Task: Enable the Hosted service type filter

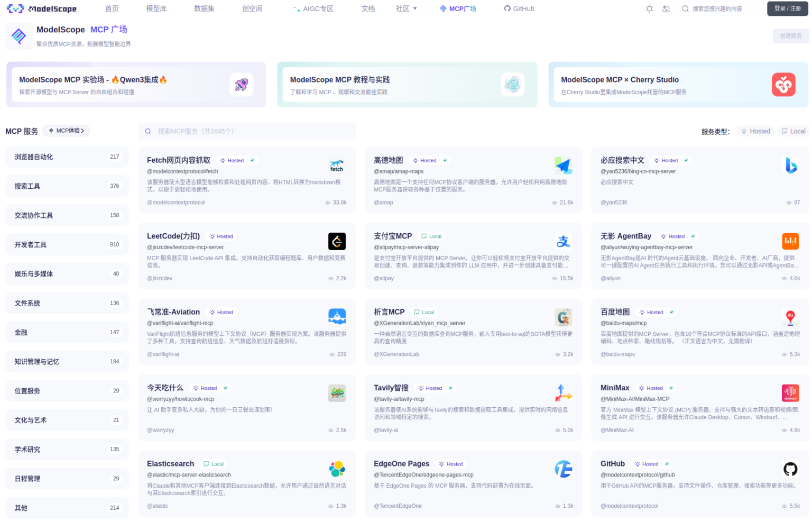Action: pyautogui.click(x=755, y=131)
